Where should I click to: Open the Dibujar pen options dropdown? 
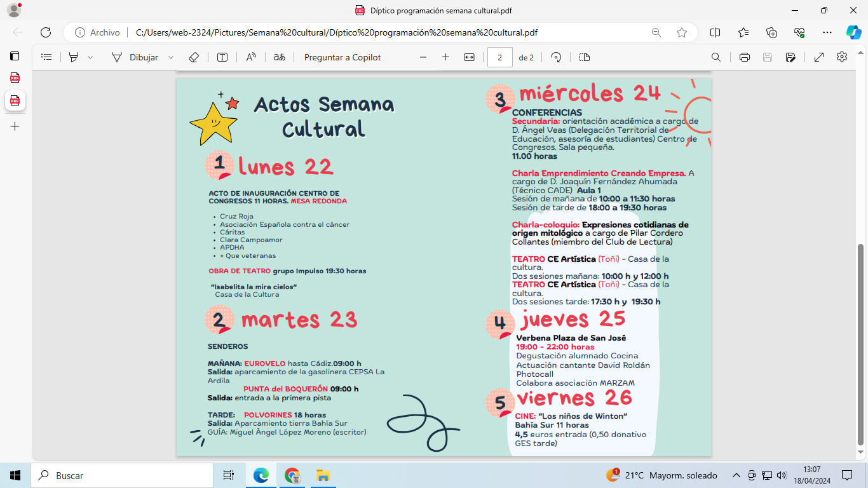point(171,57)
